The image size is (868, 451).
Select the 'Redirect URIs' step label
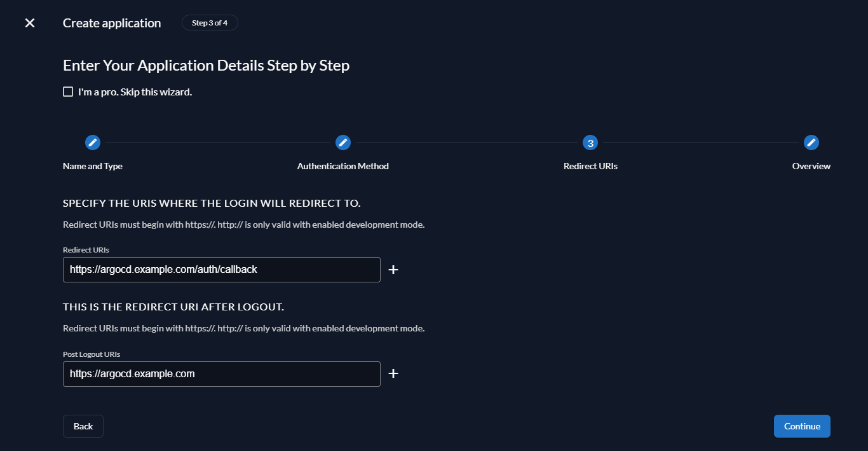[590, 166]
